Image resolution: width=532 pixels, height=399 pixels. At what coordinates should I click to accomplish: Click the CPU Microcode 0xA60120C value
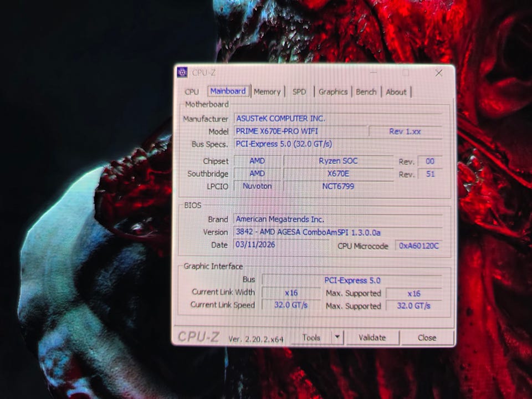click(419, 245)
